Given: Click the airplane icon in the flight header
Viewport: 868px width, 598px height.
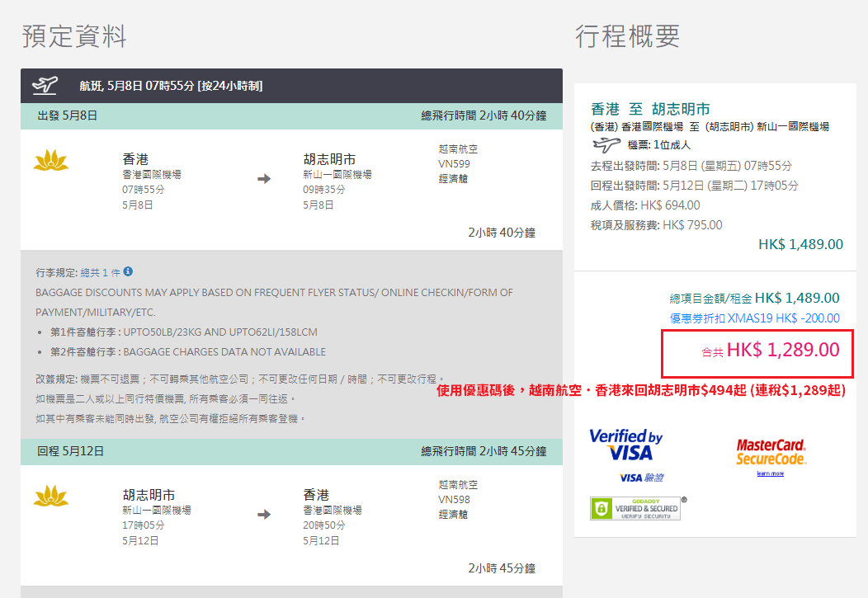Looking at the screenshot, I should 45,85.
